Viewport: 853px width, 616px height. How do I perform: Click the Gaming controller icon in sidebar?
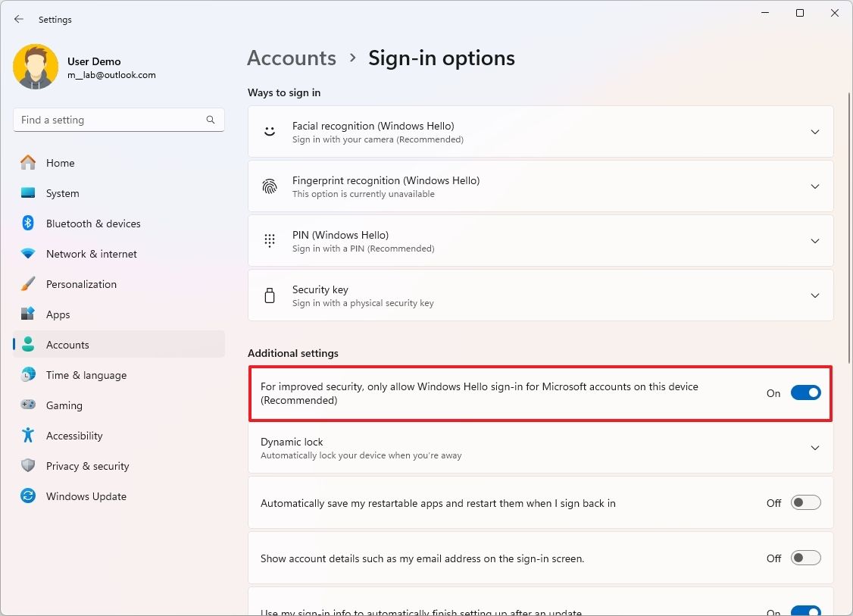click(x=28, y=405)
